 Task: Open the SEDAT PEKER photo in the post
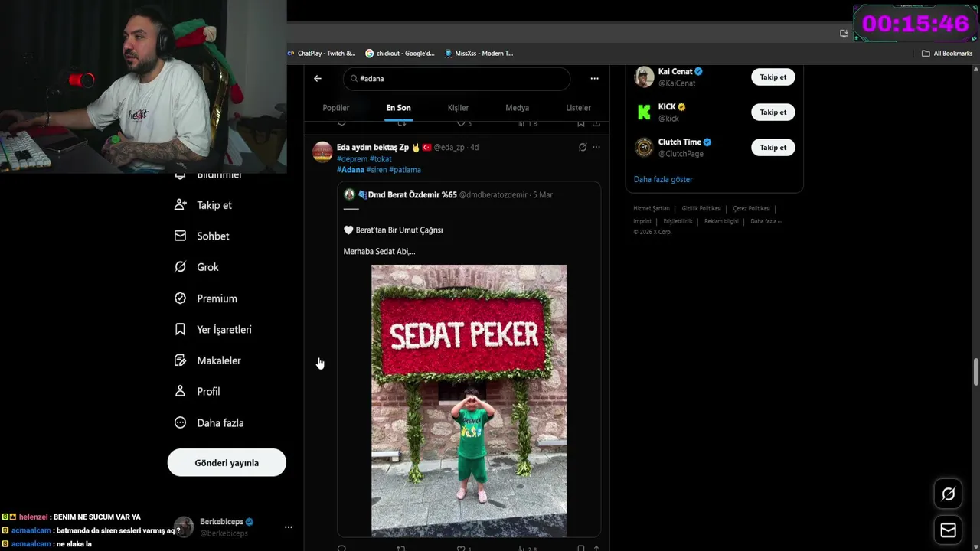[469, 400]
